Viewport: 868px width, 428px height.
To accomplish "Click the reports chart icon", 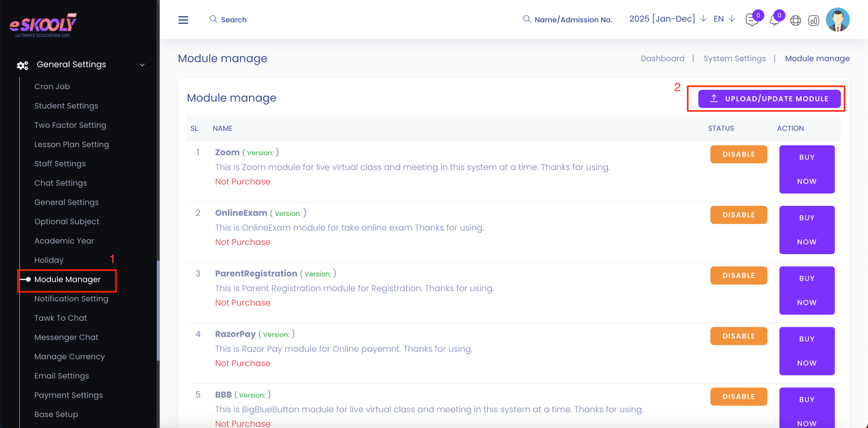I will [x=813, y=21].
